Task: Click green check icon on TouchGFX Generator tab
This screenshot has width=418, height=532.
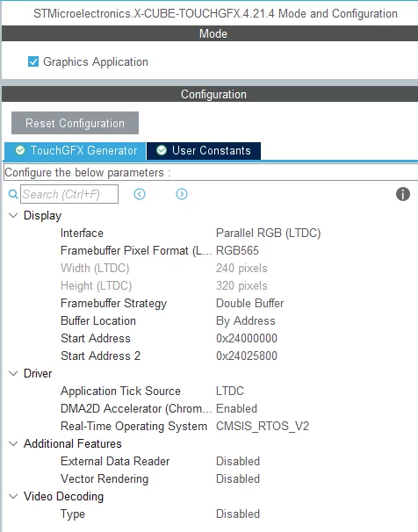Action: point(20,150)
